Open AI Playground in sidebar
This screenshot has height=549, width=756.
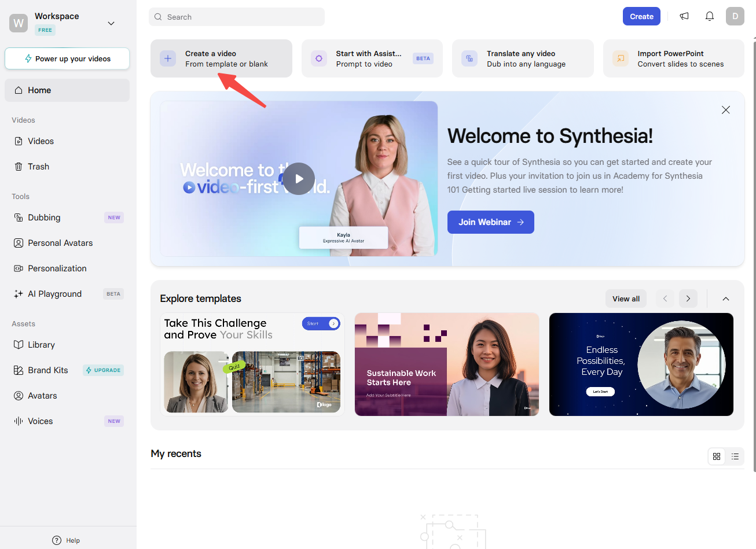click(x=67, y=294)
